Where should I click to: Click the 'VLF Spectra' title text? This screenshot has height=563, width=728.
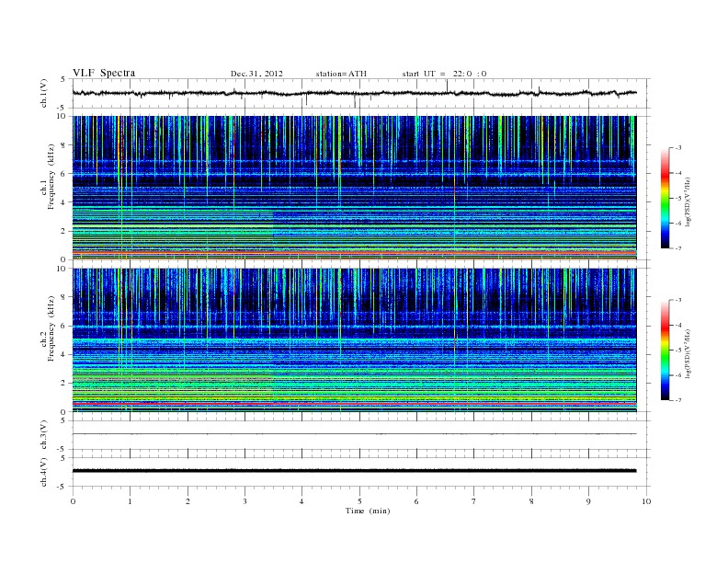point(104,73)
